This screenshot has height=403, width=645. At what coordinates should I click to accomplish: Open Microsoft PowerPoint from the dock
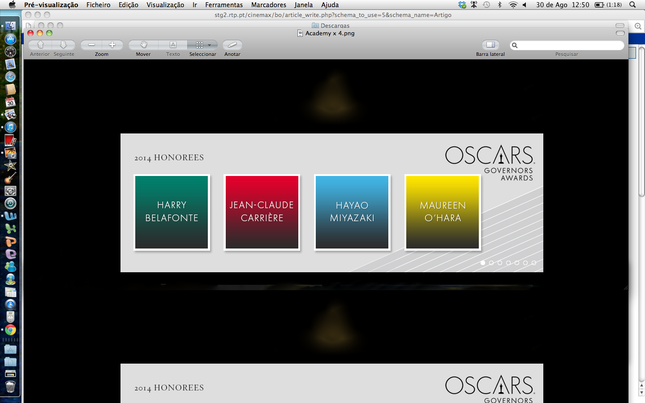(x=10, y=242)
